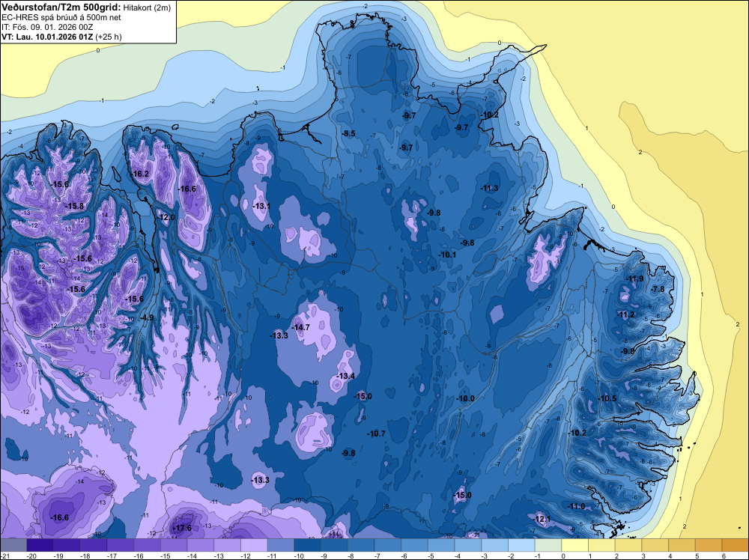749x560 pixels.
Task: Pick the lavender legend swatch between -12 and -11
Action: (x=254, y=545)
